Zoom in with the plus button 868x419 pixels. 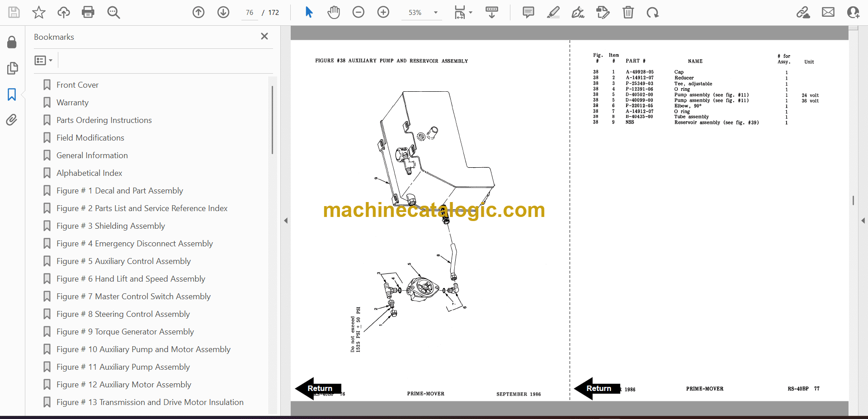tap(383, 12)
